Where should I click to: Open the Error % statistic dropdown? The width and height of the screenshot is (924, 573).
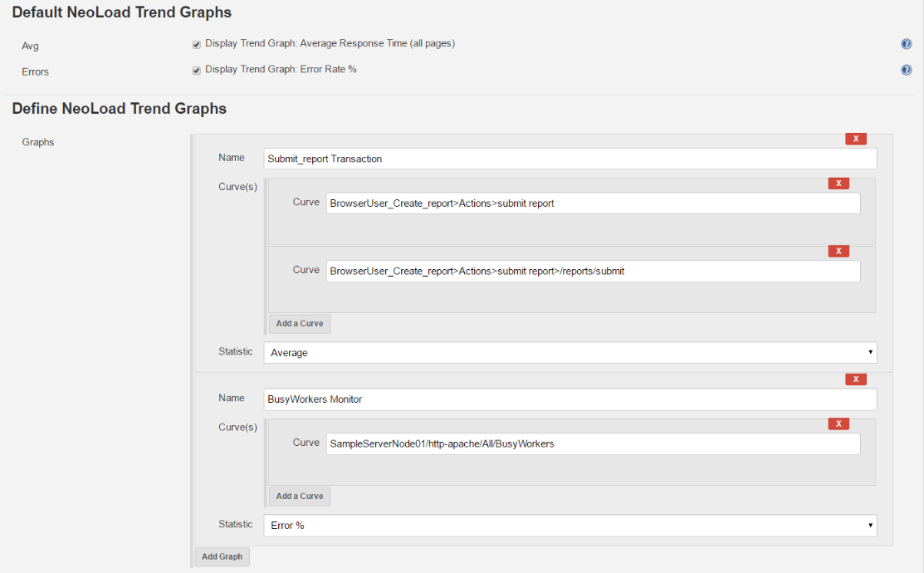click(x=570, y=525)
